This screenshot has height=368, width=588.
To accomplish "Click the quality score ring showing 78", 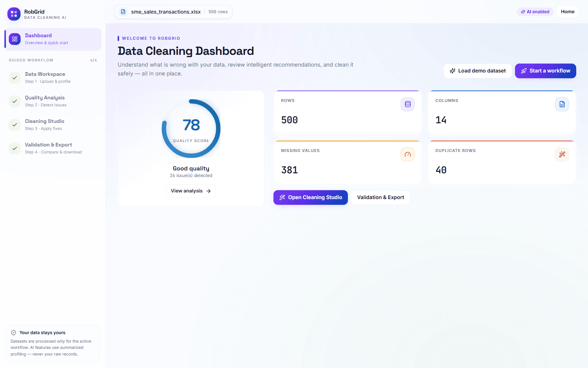I will [x=191, y=128].
